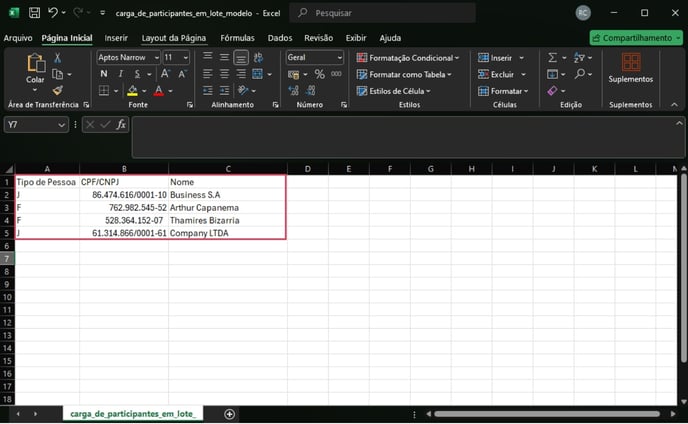Click the yellow fill color button
This screenshot has height=424, width=688.
pyautogui.click(x=132, y=90)
